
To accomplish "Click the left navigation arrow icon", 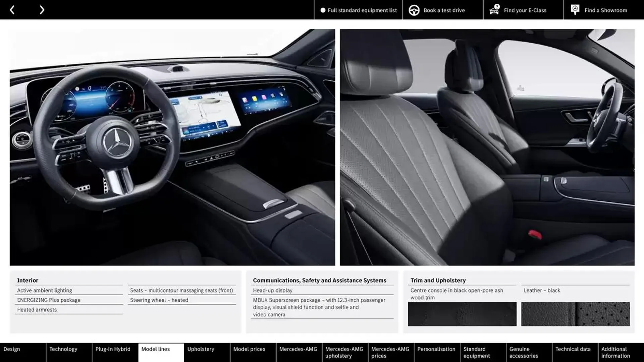I will click(12, 10).
